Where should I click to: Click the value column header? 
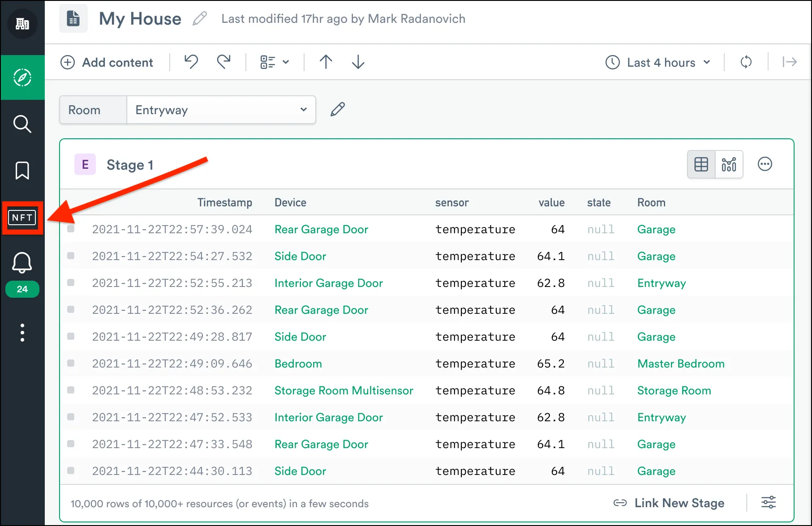551,203
